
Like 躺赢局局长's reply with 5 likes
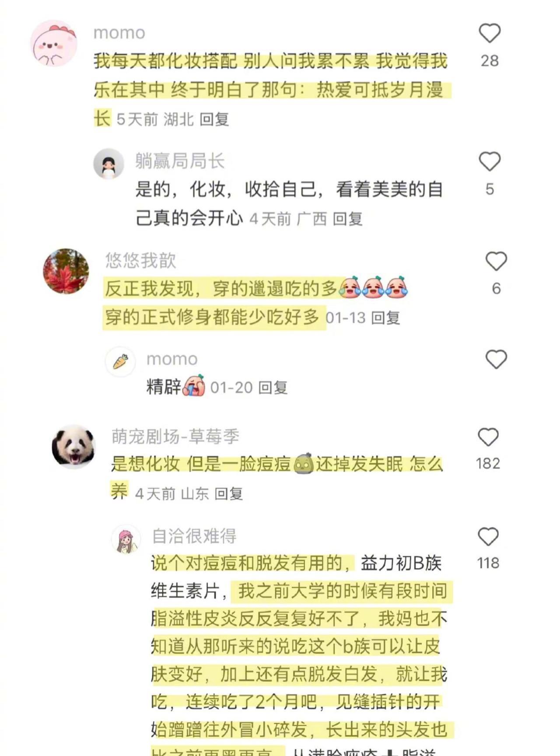489,161
